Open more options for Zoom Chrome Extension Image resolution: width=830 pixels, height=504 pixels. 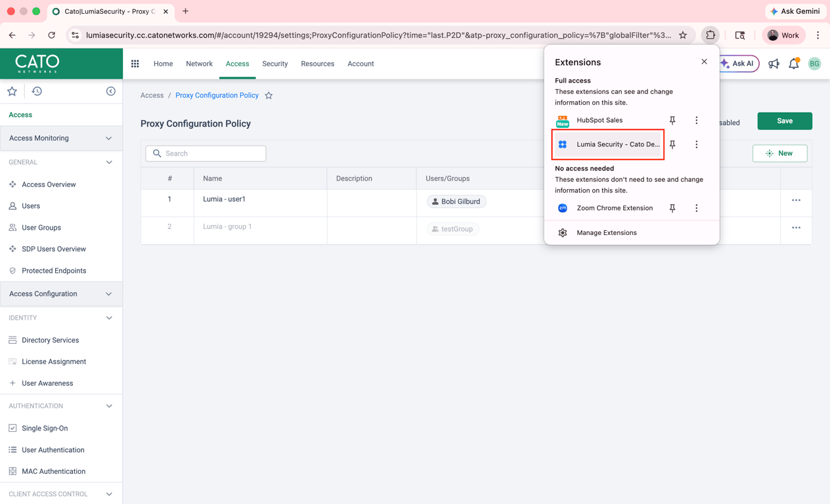click(x=697, y=208)
